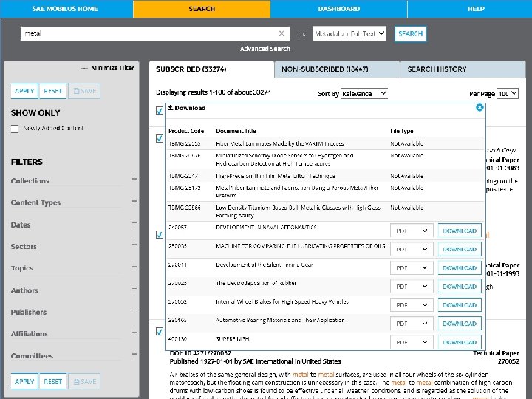Open file type dropdown for 330163
Image resolution: width=532 pixels, height=399 pixels.
(412, 324)
